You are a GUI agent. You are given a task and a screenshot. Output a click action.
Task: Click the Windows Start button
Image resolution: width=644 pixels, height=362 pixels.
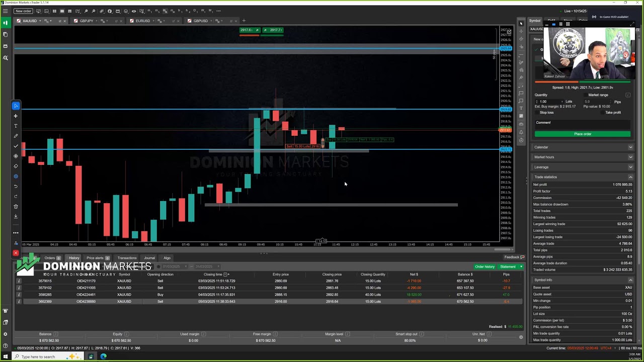coord(6,356)
